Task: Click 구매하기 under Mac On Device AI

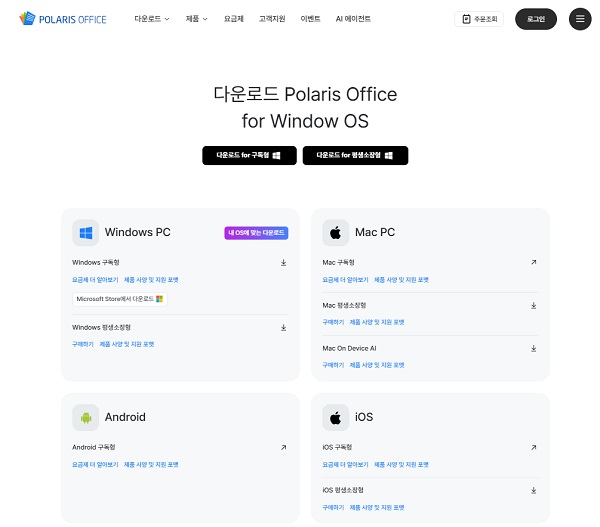Action: coord(333,365)
